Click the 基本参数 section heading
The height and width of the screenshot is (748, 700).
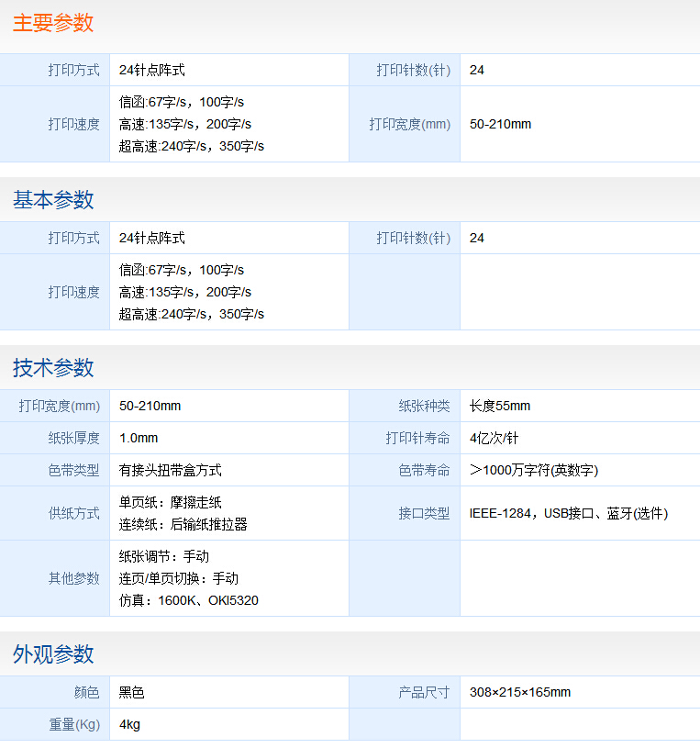tap(53, 200)
